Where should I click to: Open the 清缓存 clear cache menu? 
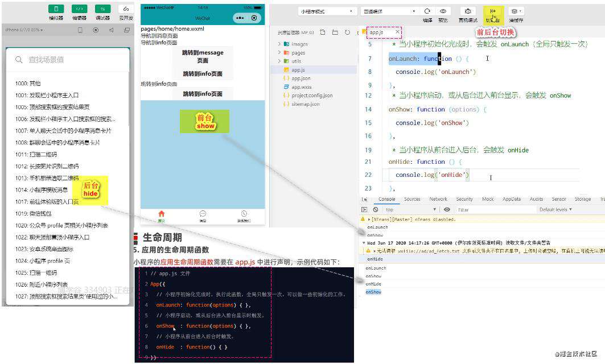tap(516, 11)
